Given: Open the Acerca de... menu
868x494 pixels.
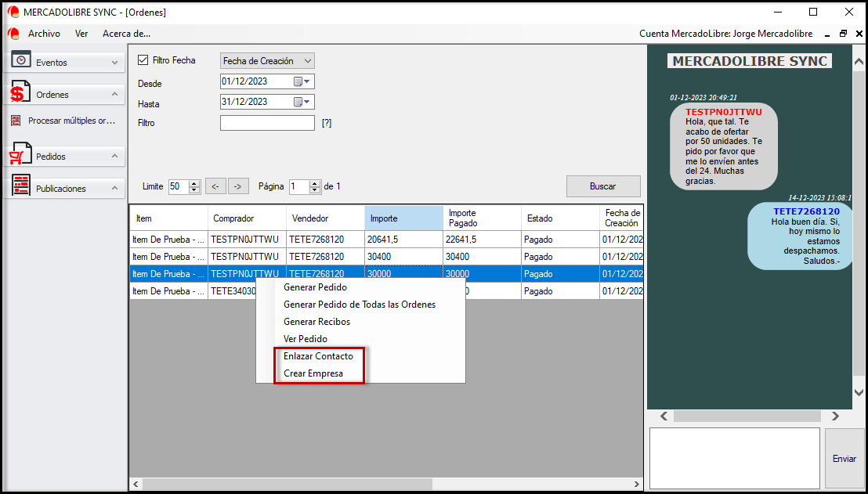Looking at the screenshot, I should pyautogui.click(x=126, y=34).
